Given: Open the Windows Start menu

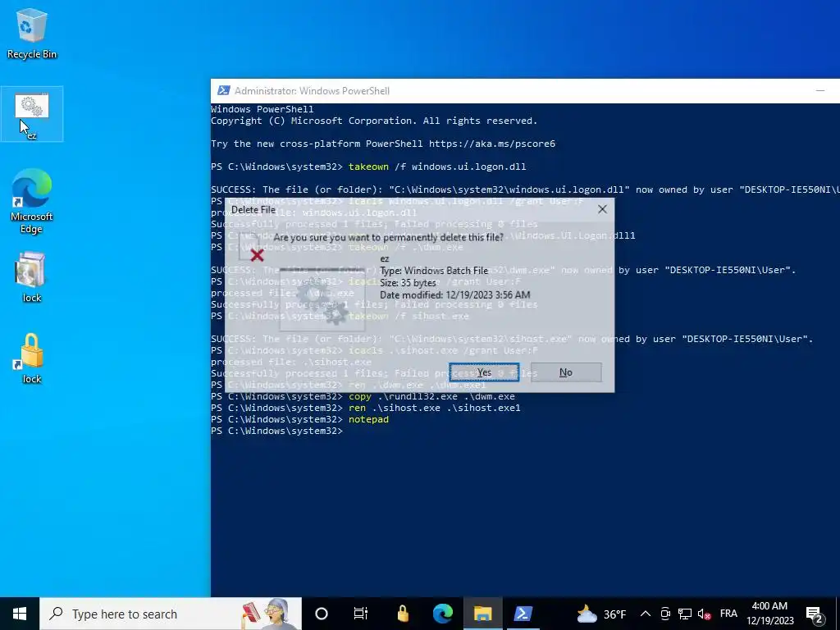Looking at the screenshot, I should 20,614.
